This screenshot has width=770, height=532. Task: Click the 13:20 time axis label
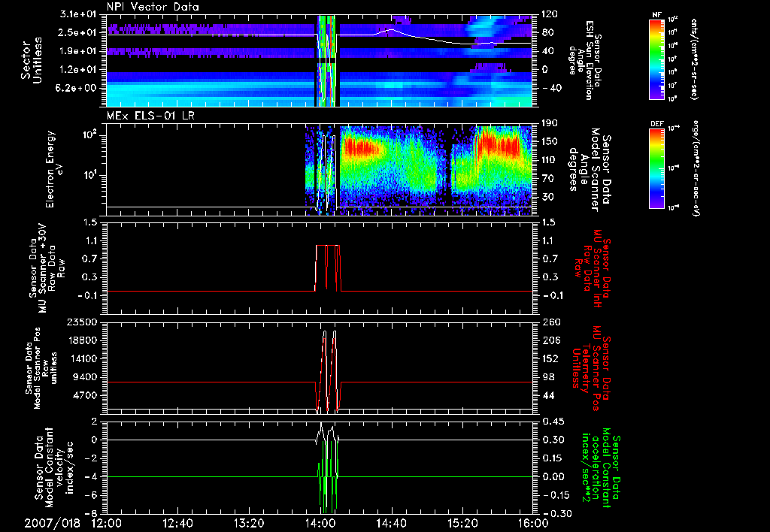[x=248, y=522]
